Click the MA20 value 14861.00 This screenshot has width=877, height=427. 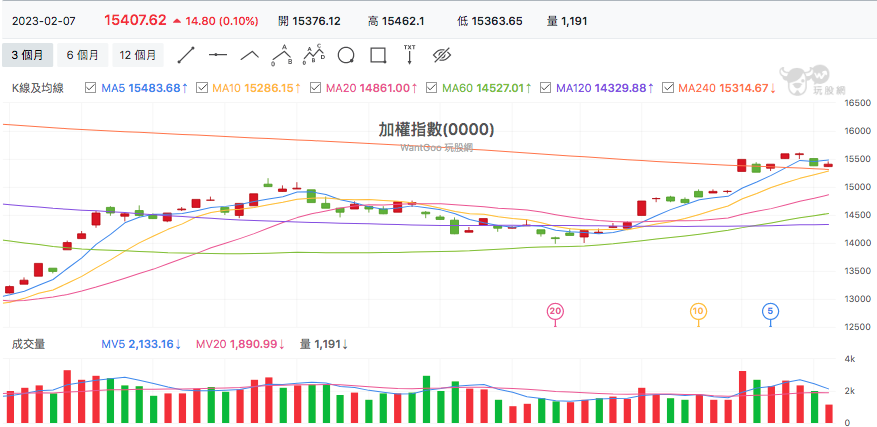385,88
